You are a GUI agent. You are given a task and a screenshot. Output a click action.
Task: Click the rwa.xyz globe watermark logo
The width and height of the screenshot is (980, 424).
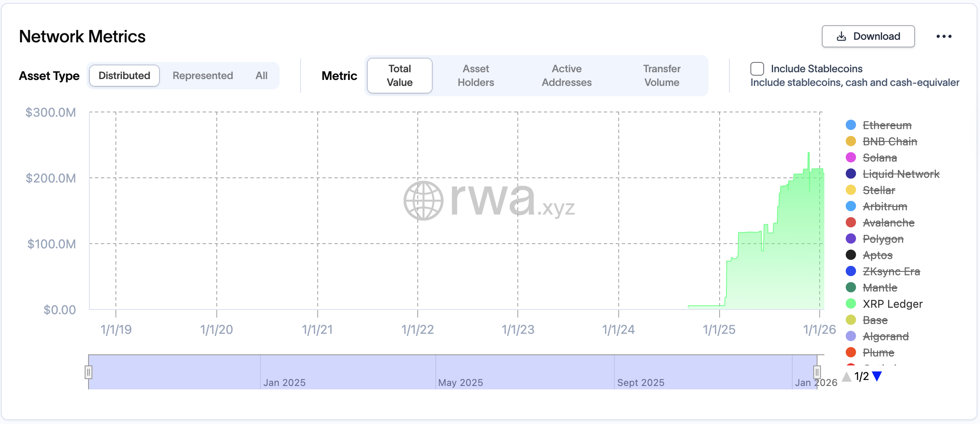click(x=423, y=200)
